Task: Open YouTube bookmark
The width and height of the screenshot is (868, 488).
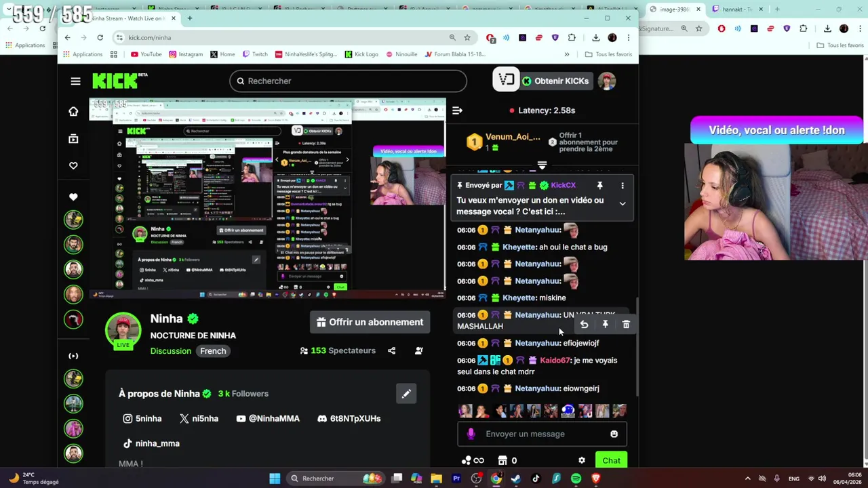Action: click(x=146, y=54)
